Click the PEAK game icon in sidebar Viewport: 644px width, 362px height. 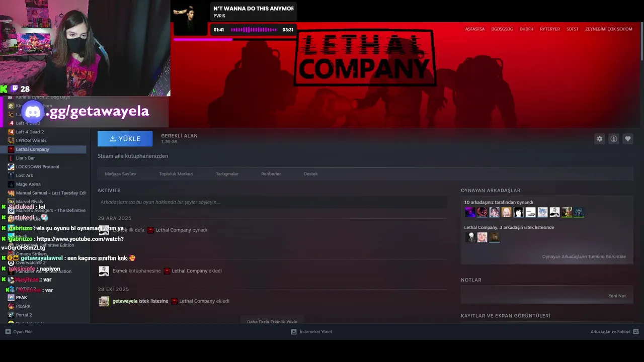(x=11, y=297)
